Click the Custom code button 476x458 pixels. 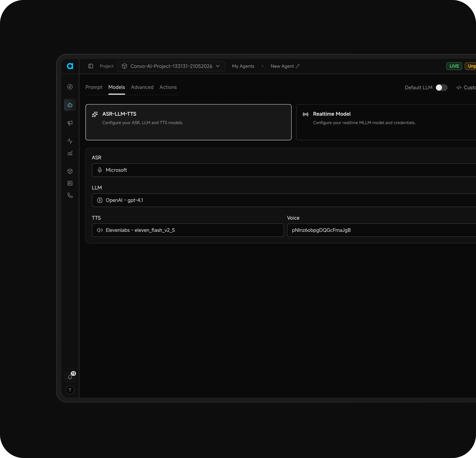(466, 88)
